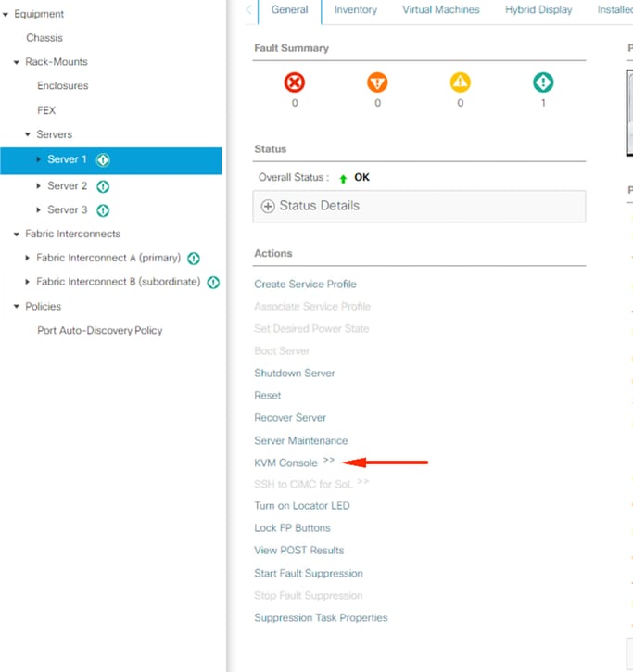This screenshot has height=672, width=633.
Task: Click SSH to CIMC for SoL link
Action: tap(303, 485)
